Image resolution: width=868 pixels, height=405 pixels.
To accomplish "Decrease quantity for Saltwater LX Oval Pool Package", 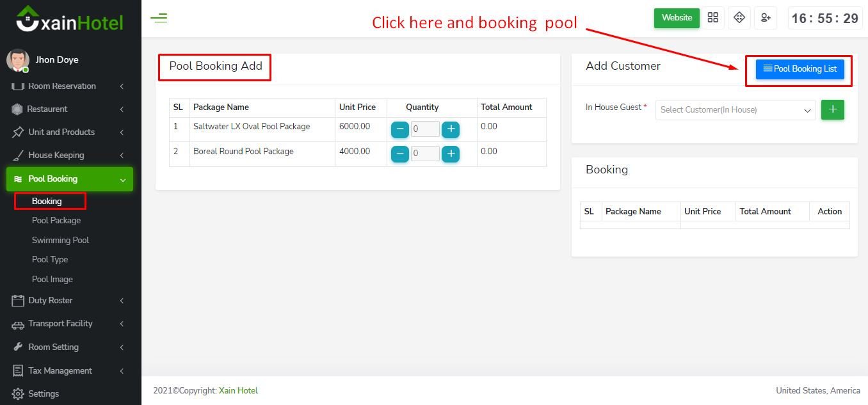I will [x=400, y=129].
